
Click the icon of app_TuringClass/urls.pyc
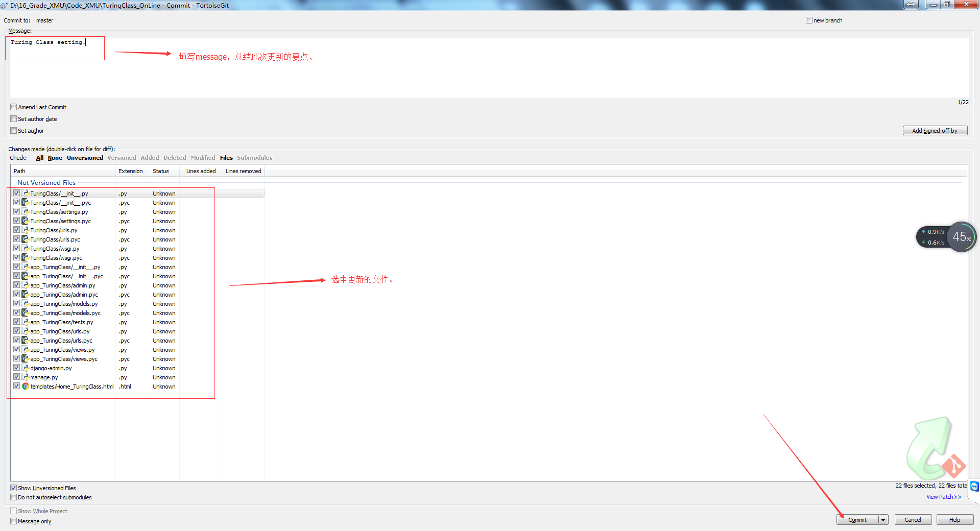pyautogui.click(x=26, y=341)
